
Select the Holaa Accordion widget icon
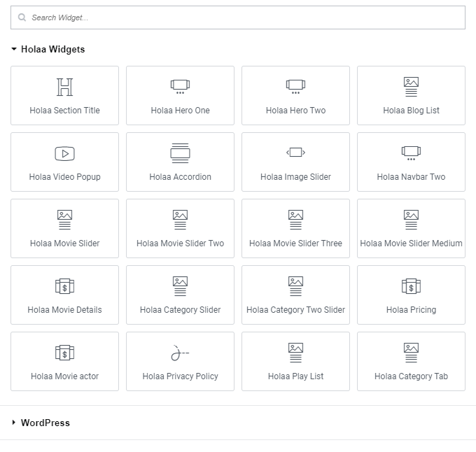(180, 153)
